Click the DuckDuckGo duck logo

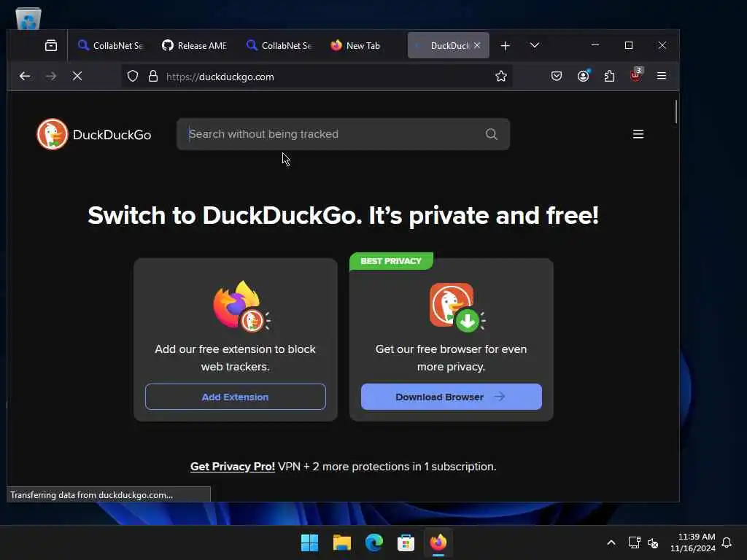[53, 134]
